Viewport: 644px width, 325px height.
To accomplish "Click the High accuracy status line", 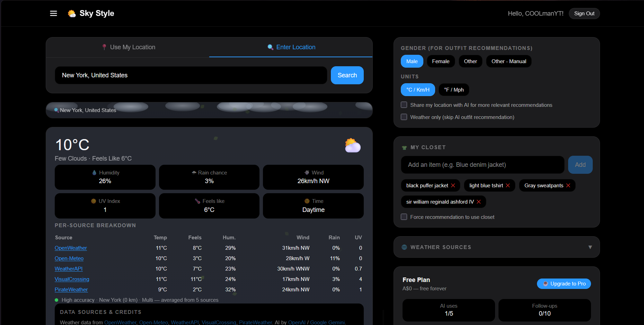I will tap(136, 300).
